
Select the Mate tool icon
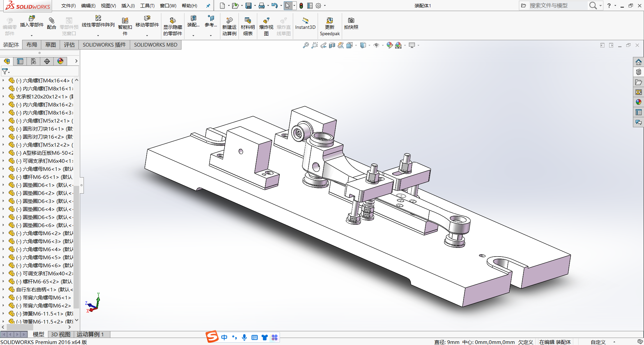[x=52, y=20]
